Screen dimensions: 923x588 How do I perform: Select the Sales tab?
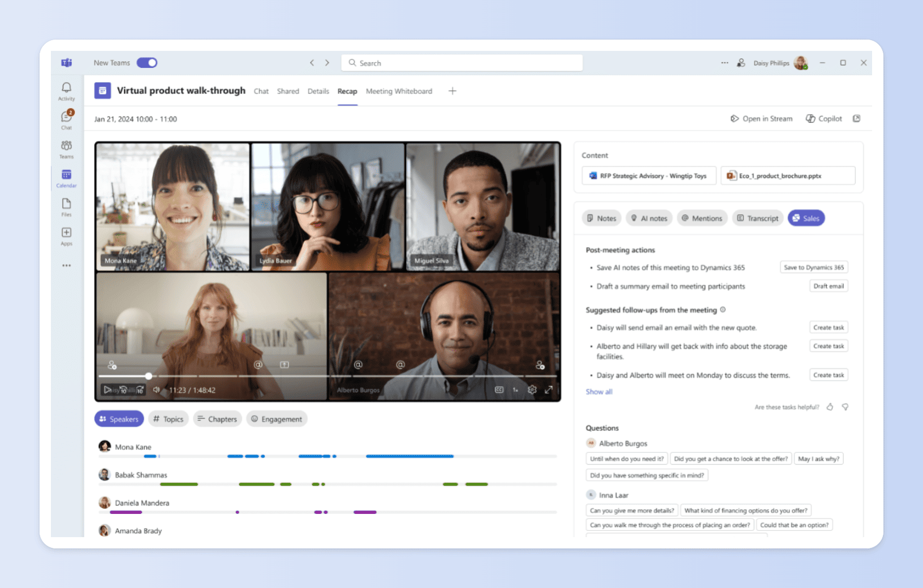[x=806, y=218]
